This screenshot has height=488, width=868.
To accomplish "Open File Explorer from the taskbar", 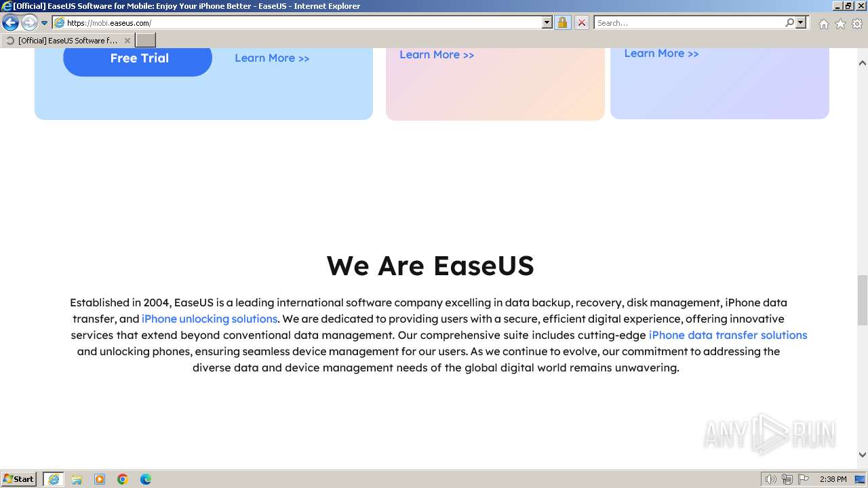I will 77,479.
